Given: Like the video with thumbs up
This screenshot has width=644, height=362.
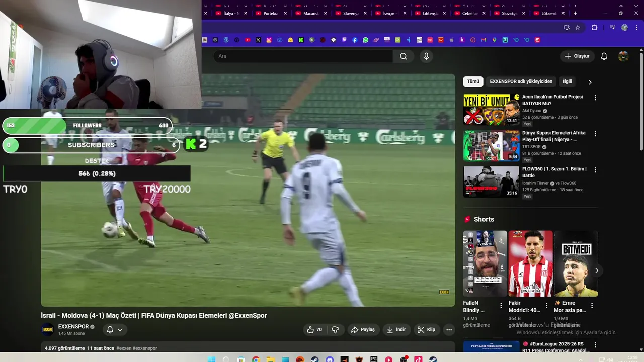Looking at the screenshot, I should (x=314, y=330).
